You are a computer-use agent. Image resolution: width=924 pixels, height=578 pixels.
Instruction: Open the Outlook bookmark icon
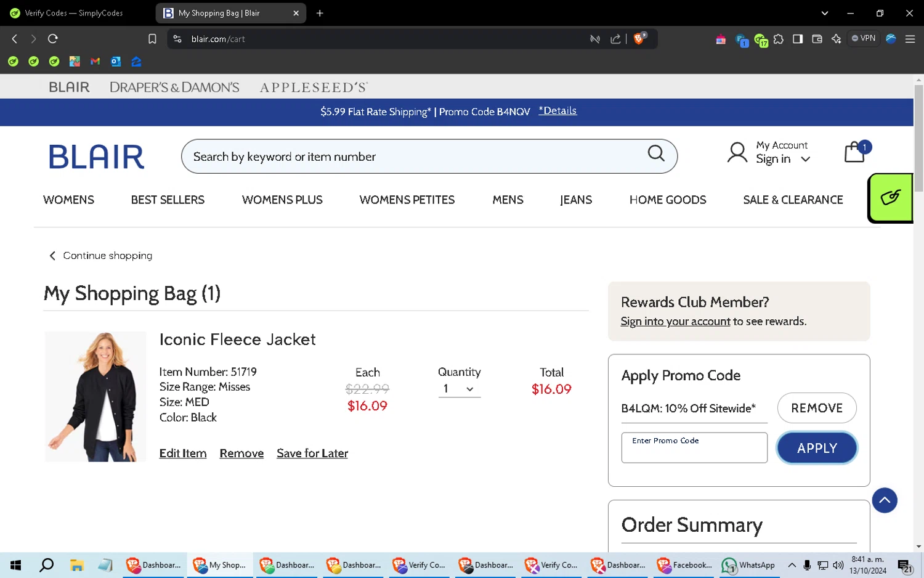coord(116,61)
